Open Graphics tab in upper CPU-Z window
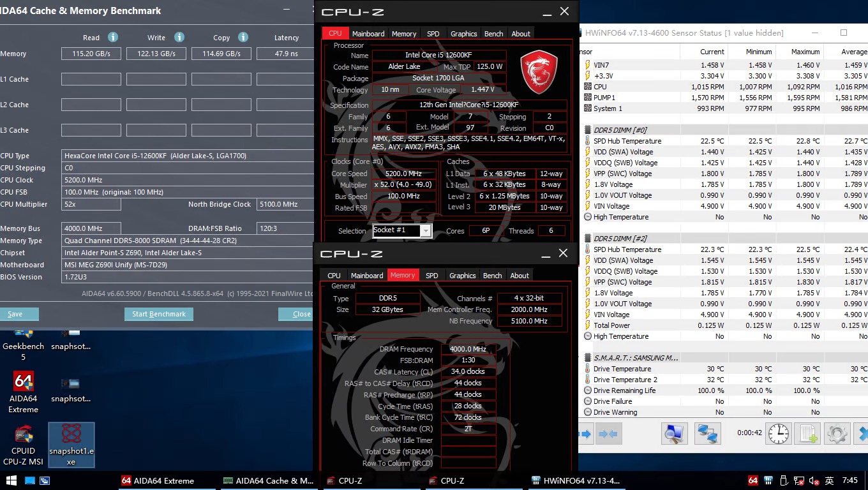868x490 pixels. (463, 33)
